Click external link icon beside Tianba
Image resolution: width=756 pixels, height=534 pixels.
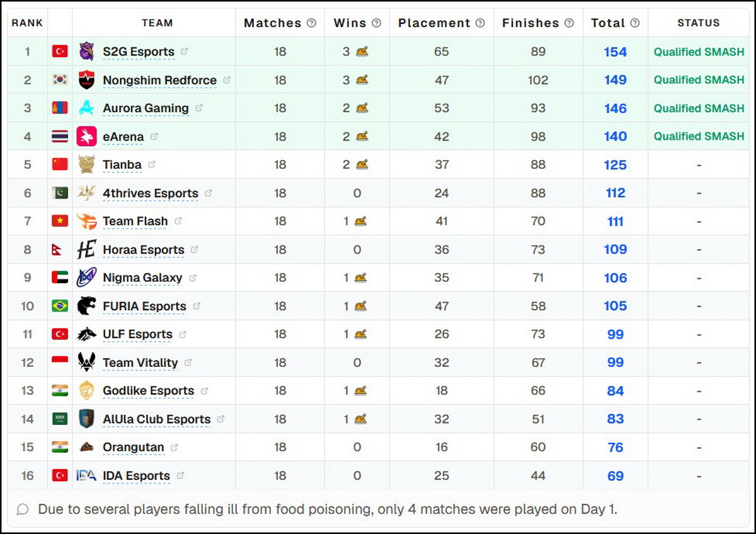click(x=151, y=165)
